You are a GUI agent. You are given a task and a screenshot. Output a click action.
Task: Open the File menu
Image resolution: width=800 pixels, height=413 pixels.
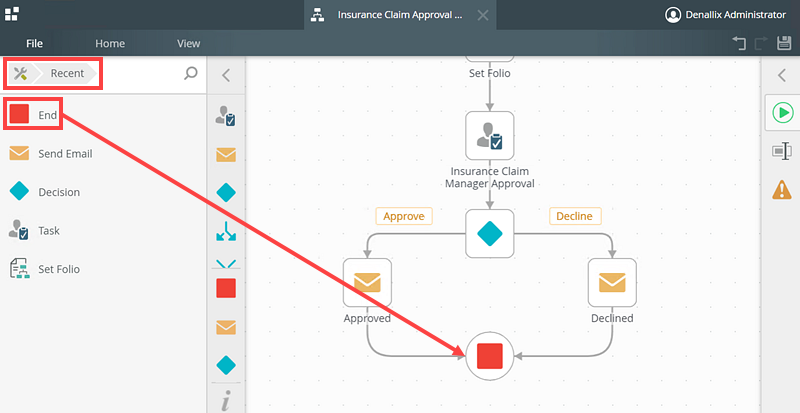pos(34,44)
